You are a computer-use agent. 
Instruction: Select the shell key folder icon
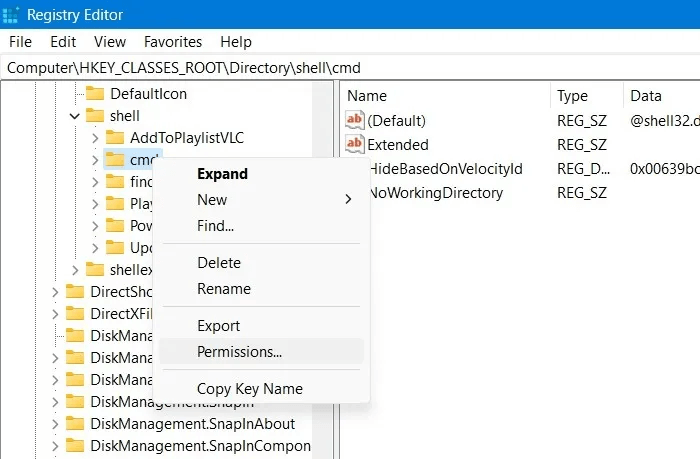[95, 116]
